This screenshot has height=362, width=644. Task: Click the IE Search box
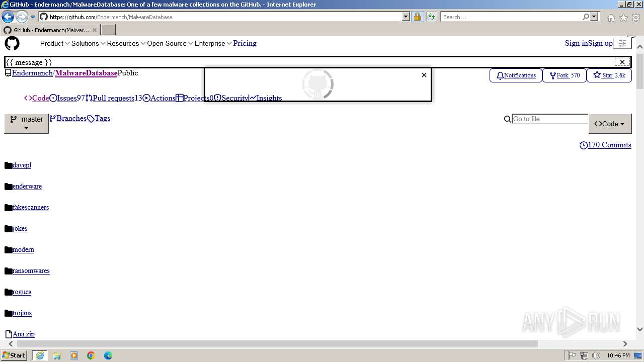(511, 17)
